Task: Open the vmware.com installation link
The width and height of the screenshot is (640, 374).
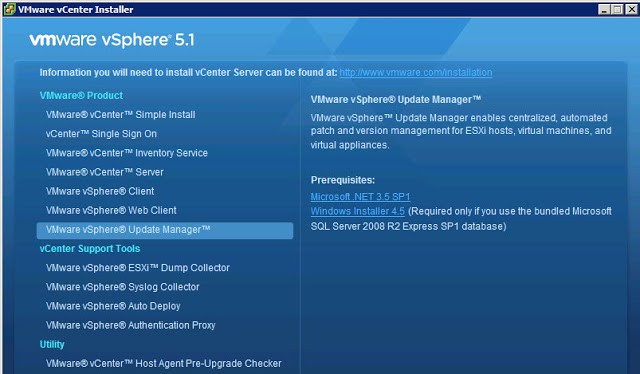Action: point(416,73)
